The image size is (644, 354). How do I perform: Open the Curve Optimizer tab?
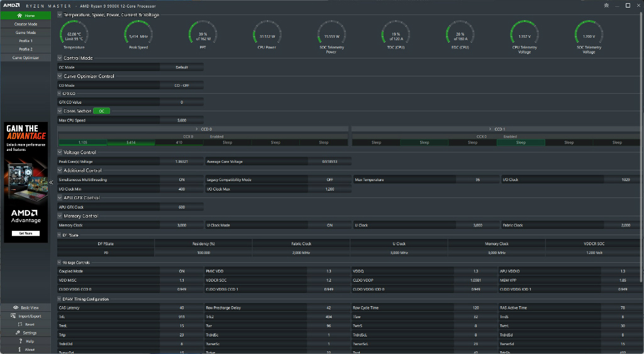coord(25,58)
